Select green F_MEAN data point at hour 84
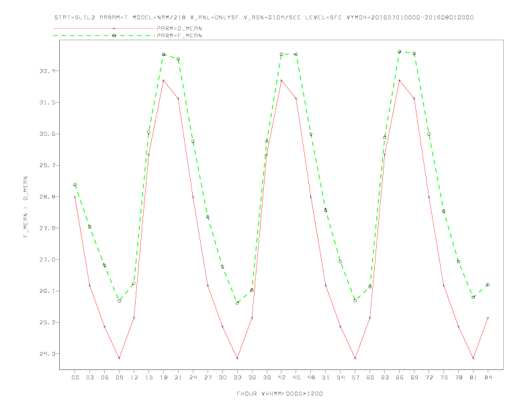532x411 pixels. click(x=488, y=285)
